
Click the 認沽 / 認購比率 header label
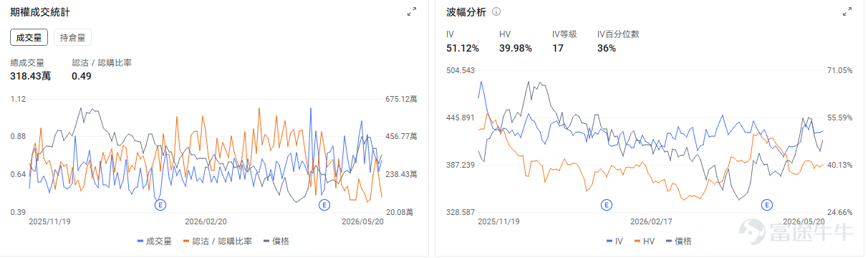(102, 63)
